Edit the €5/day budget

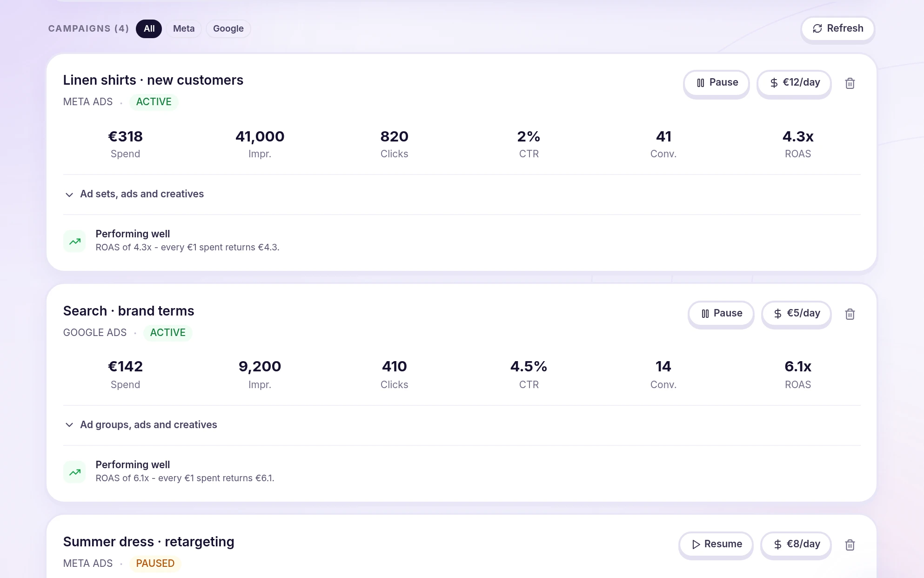point(797,314)
